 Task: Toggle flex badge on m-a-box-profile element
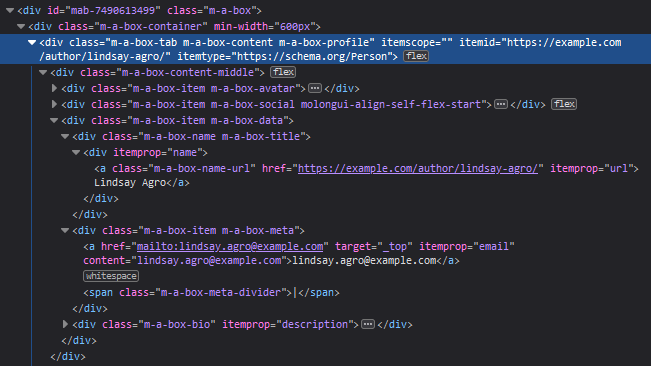coord(416,56)
